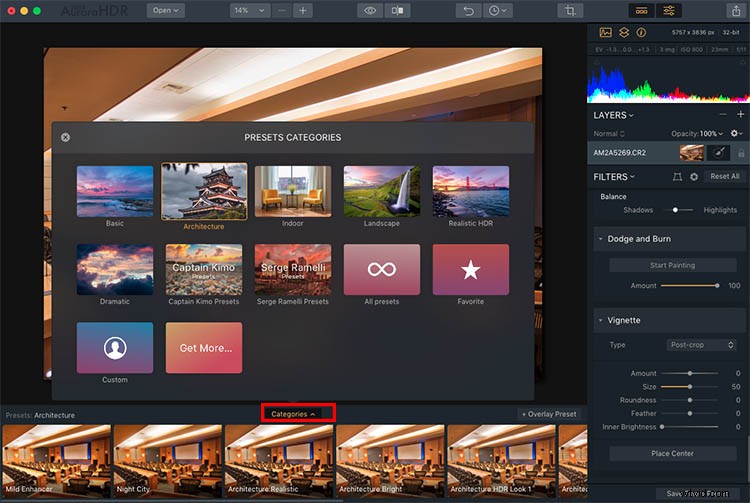Toggle the presets panel icon
Image resolution: width=750 pixels, height=503 pixels.
click(x=641, y=11)
